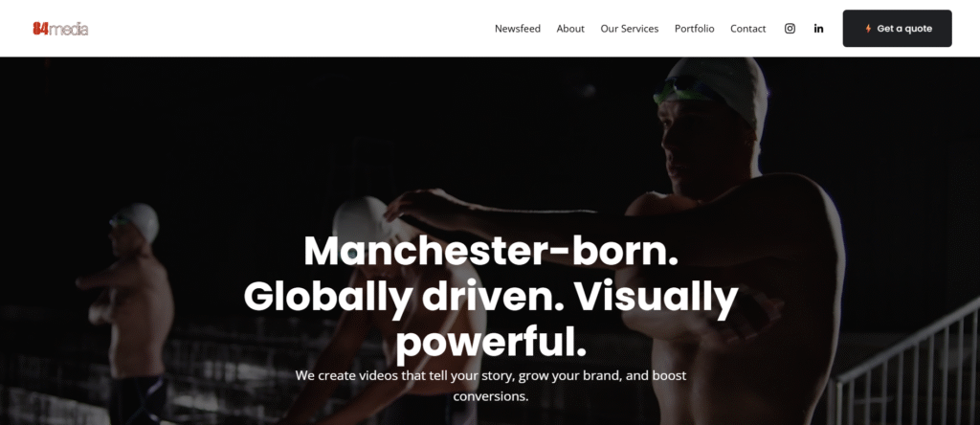Click the metal railing in hero video

tap(907, 369)
